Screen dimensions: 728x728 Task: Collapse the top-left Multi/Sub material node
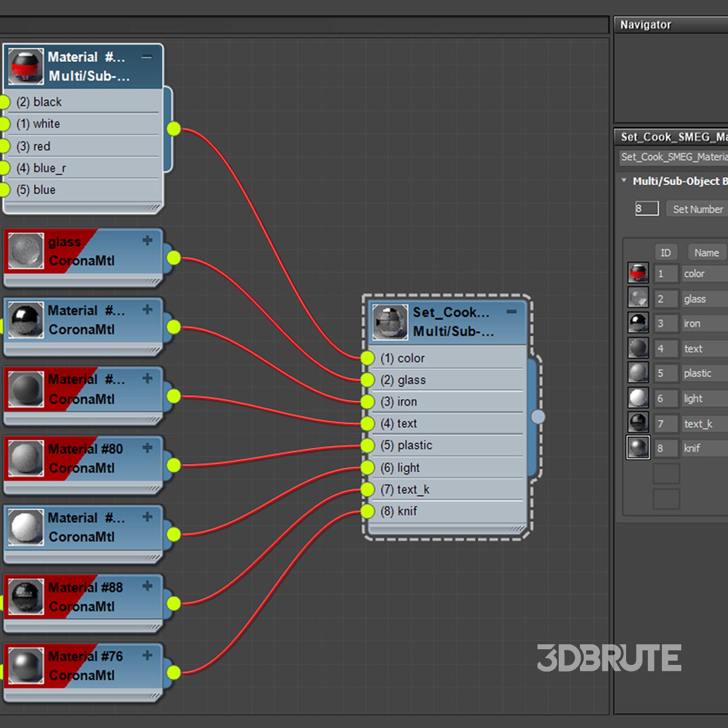tap(147, 57)
